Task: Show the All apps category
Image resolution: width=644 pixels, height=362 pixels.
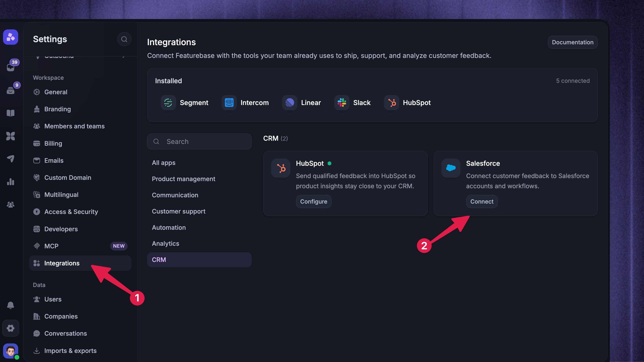Action: coord(199,163)
